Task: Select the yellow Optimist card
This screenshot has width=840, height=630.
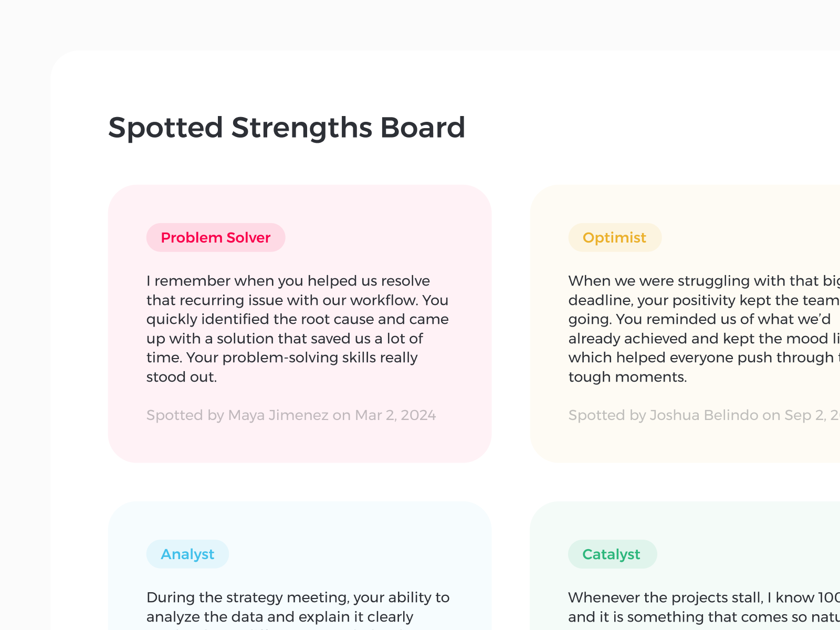Action: [x=685, y=324]
